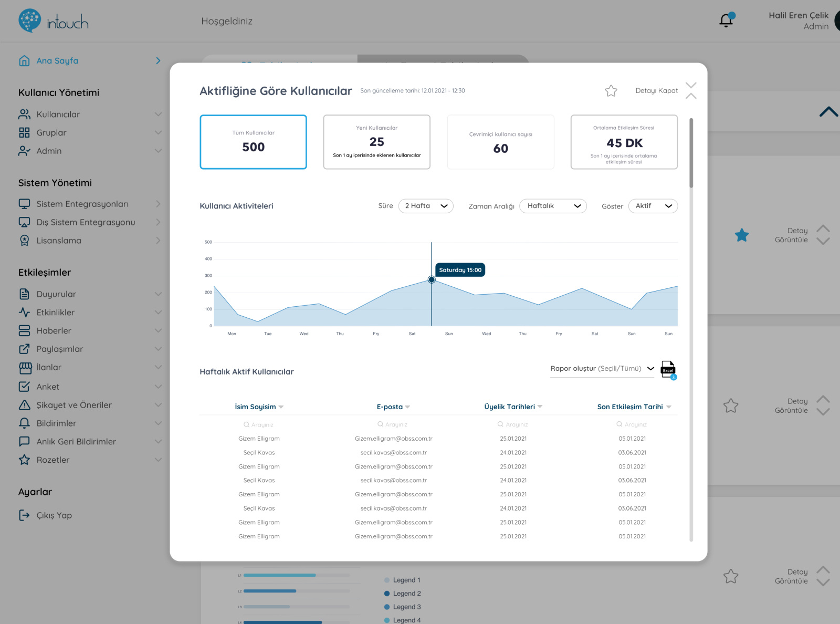Click the Detayı Kapat button
The width and height of the screenshot is (840, 624).
(656, 90)
